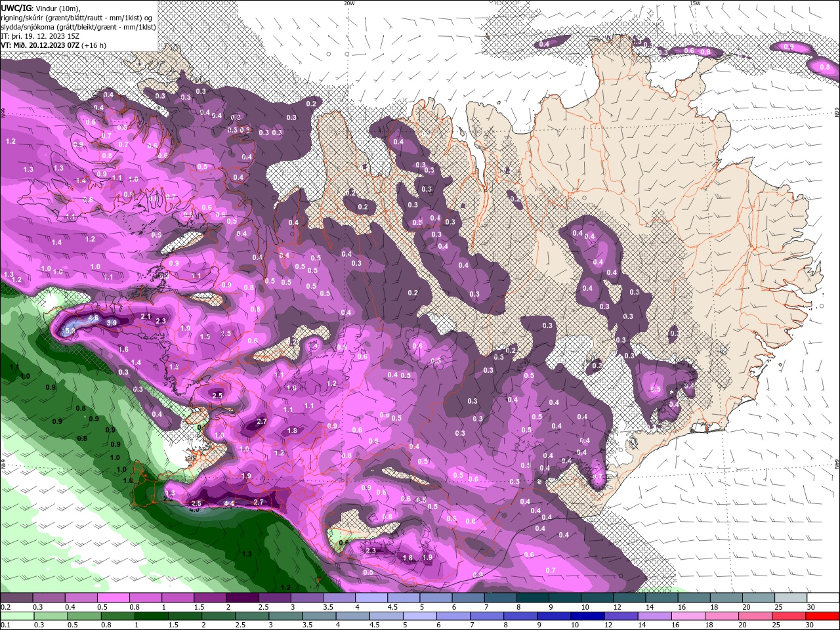Click the 'UWC/IG: Vindur (10m),' title text

tap(41, 8)
